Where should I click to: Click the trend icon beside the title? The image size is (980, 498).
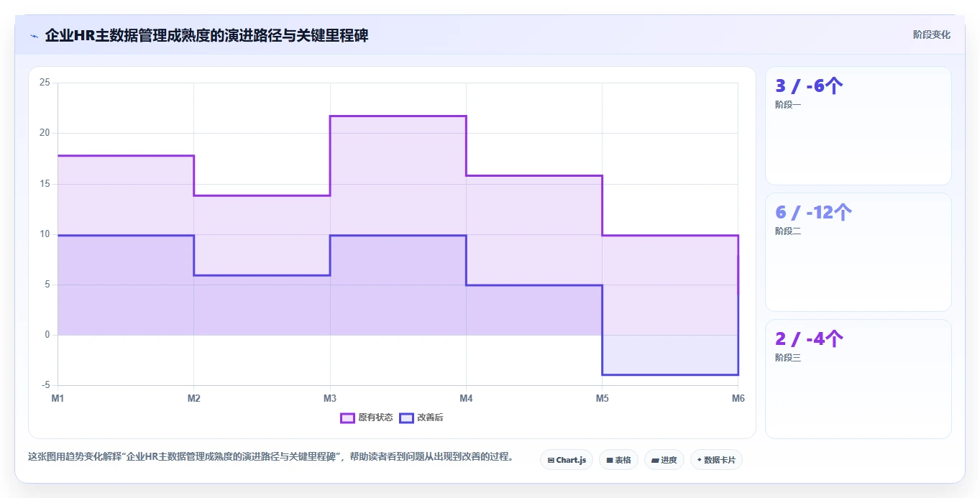[x=35, y=36]
